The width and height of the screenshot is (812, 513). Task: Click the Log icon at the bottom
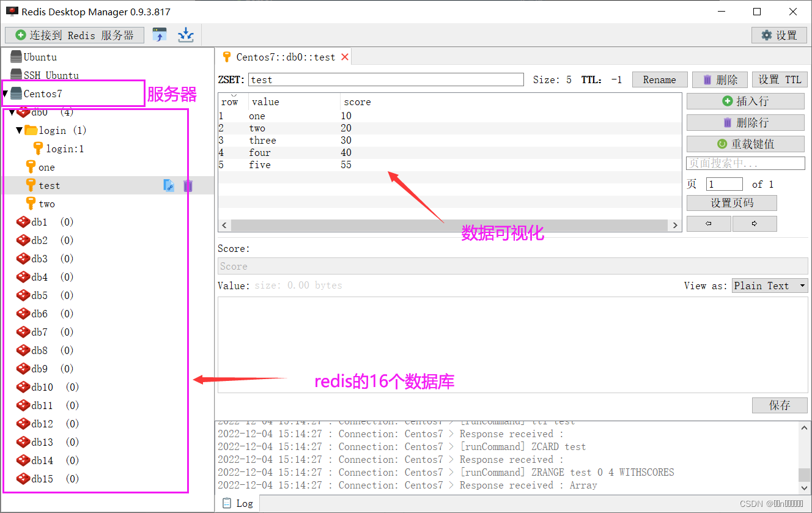point(226,503)
